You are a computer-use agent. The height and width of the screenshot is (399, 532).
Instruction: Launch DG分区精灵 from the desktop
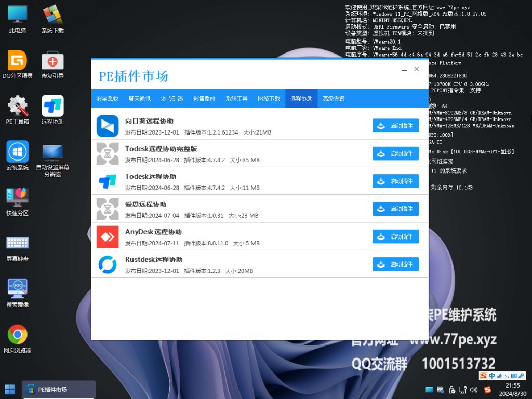pyautogui.click(x=17, y=64)
